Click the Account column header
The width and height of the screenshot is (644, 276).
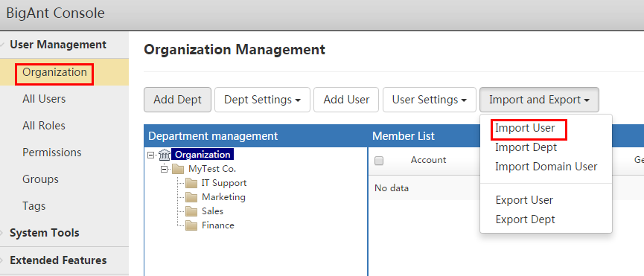click(x=428, y=160)
